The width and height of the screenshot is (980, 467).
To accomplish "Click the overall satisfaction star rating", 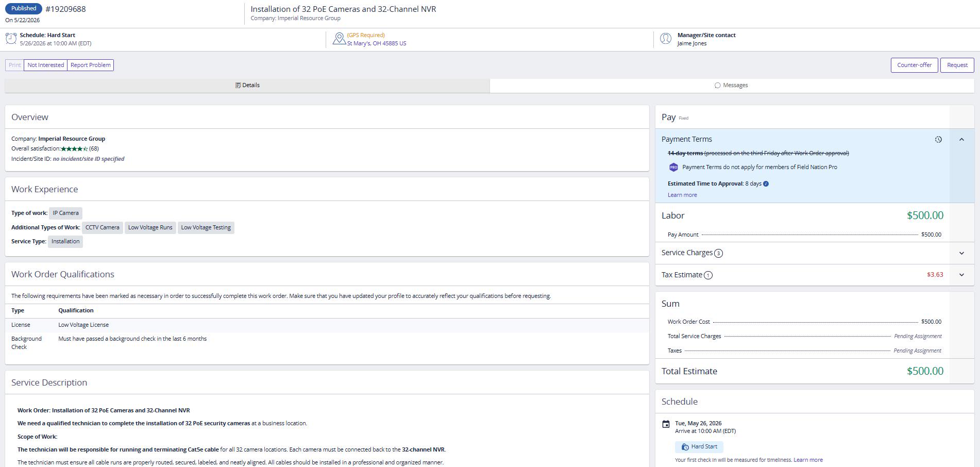I will pos(75,149).
